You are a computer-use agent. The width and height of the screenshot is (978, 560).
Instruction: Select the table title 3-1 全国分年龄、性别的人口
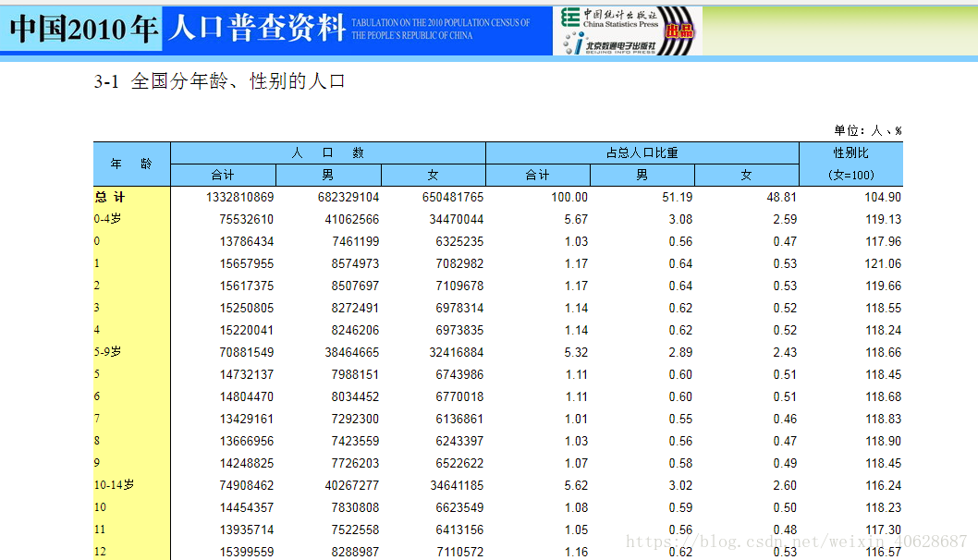pos(220,81)
